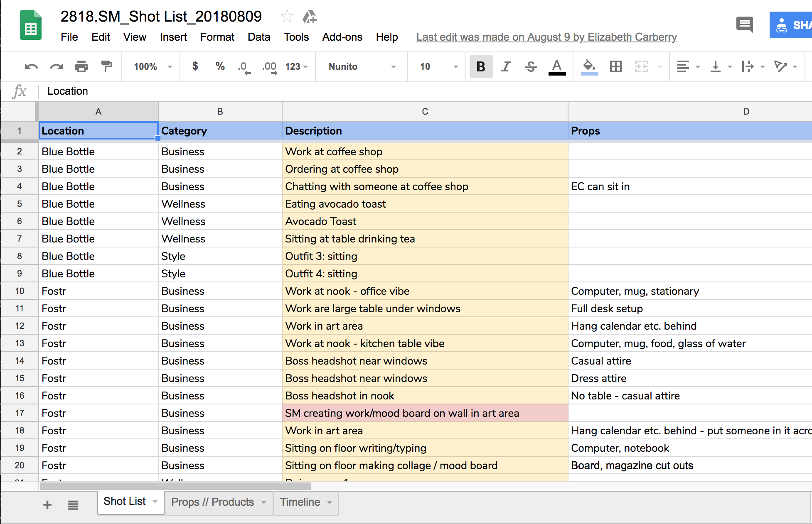
Task: Star this spreadsheet document
Action: [x=287, y=17]
